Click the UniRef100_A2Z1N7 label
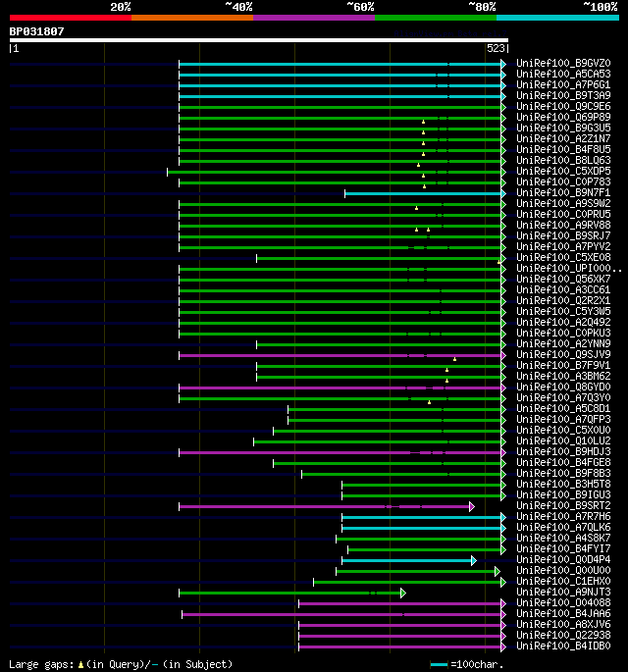The width and height of the screenshot is (628, 672). pyautogui.click(x=563, y=139)
